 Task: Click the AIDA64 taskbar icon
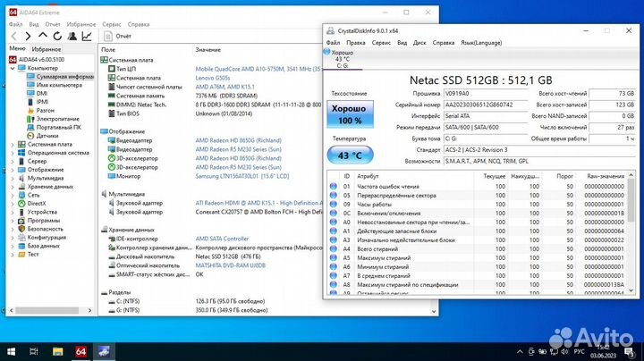click(80, 351)
